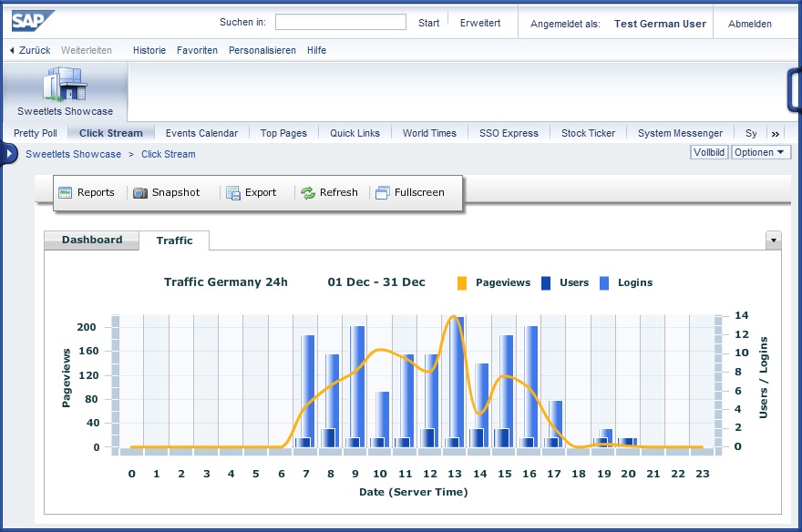This screenshot has width=802, height=532.
Task: Click the Snapshot toolbar label
Action: [176, 192]
